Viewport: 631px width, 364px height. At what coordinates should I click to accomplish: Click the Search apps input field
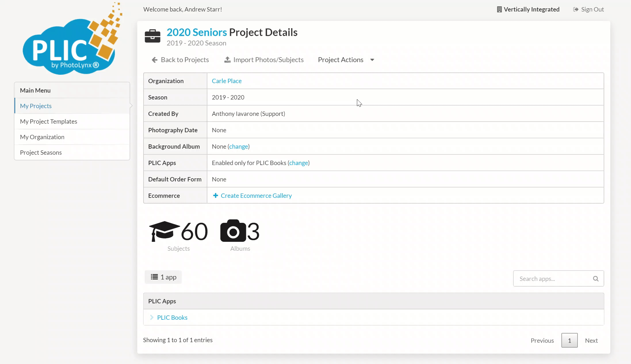click(x=559, y=279)
